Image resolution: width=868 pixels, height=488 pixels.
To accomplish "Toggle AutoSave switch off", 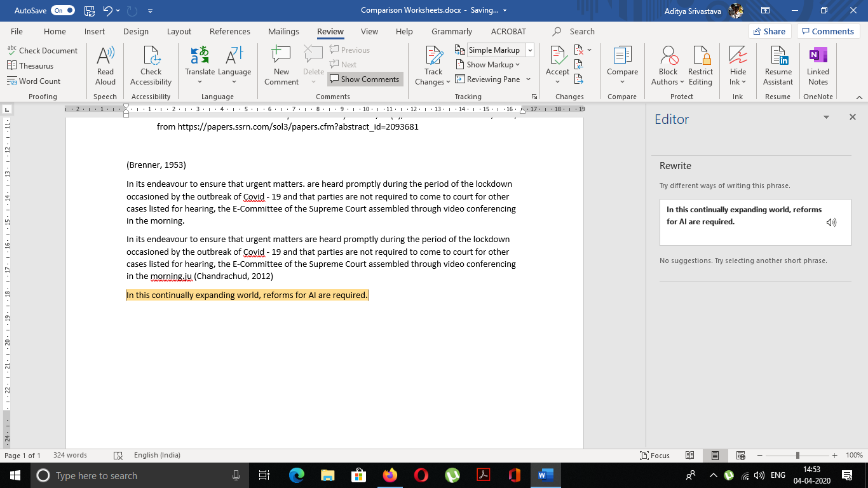I will [x=63, y=10].
